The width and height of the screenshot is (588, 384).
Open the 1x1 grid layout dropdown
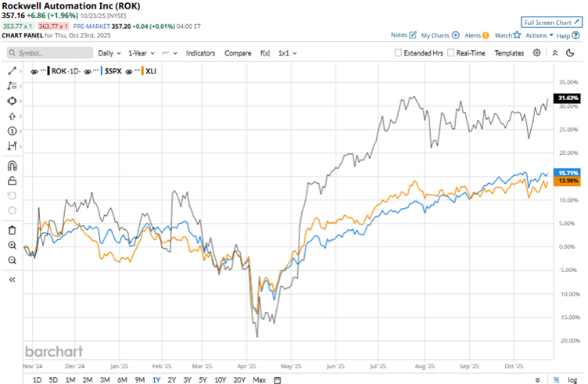tap(287, 53)
